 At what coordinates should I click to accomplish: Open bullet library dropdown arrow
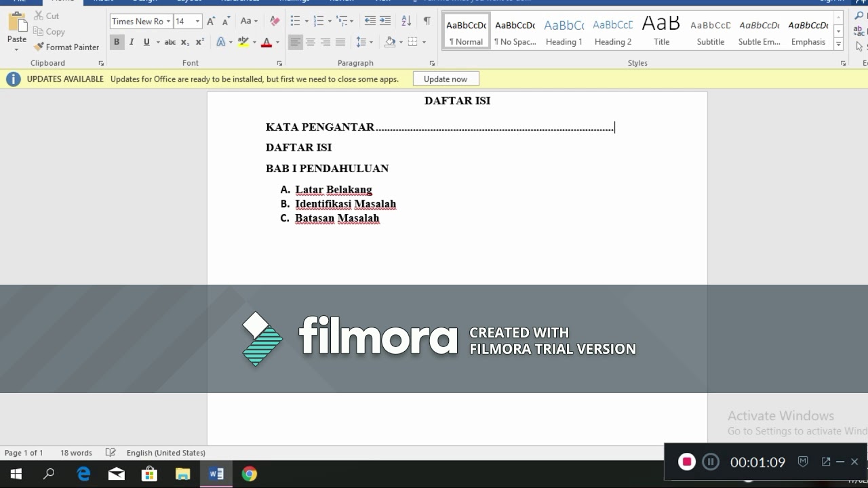306,22
